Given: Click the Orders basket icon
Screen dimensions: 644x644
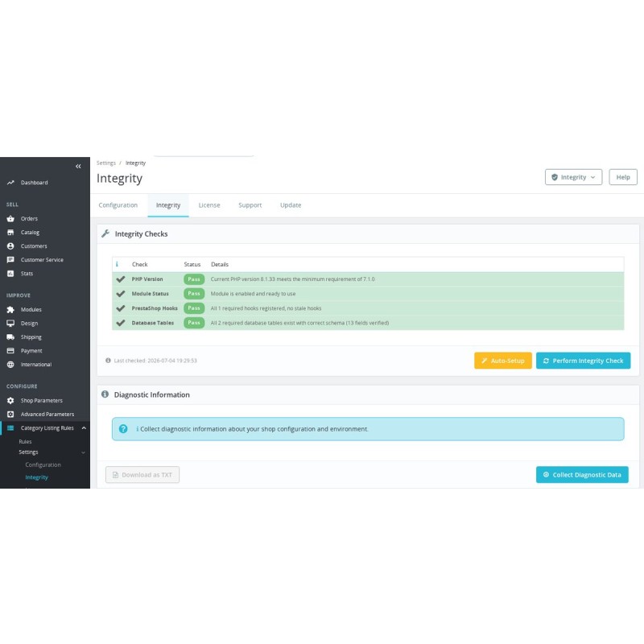Looking at the screenshot, I should point(10,218).
